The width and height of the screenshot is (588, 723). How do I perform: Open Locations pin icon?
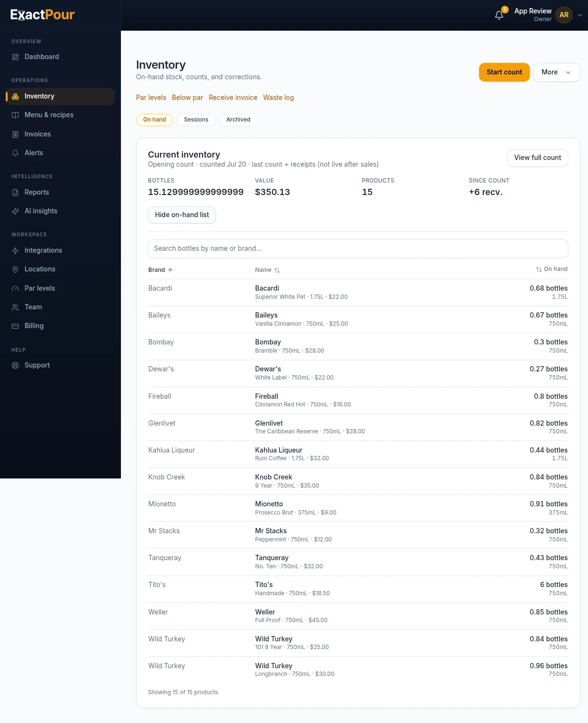click(x=15, y=270)
